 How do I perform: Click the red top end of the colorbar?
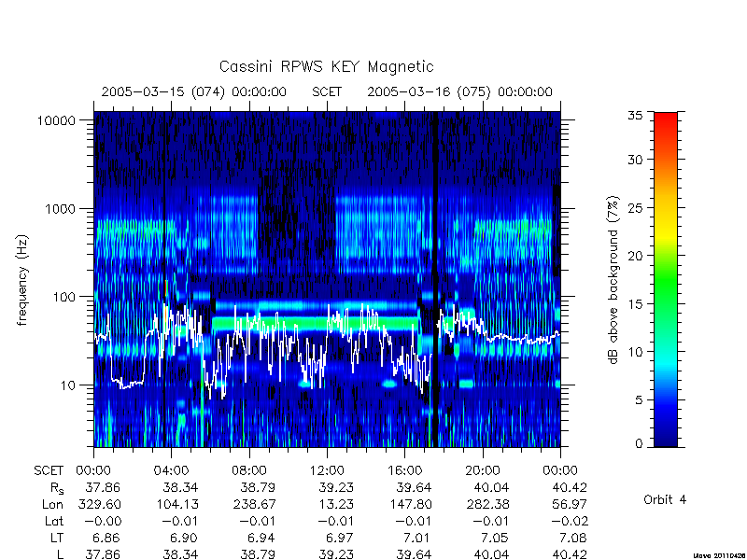(666, 118)
